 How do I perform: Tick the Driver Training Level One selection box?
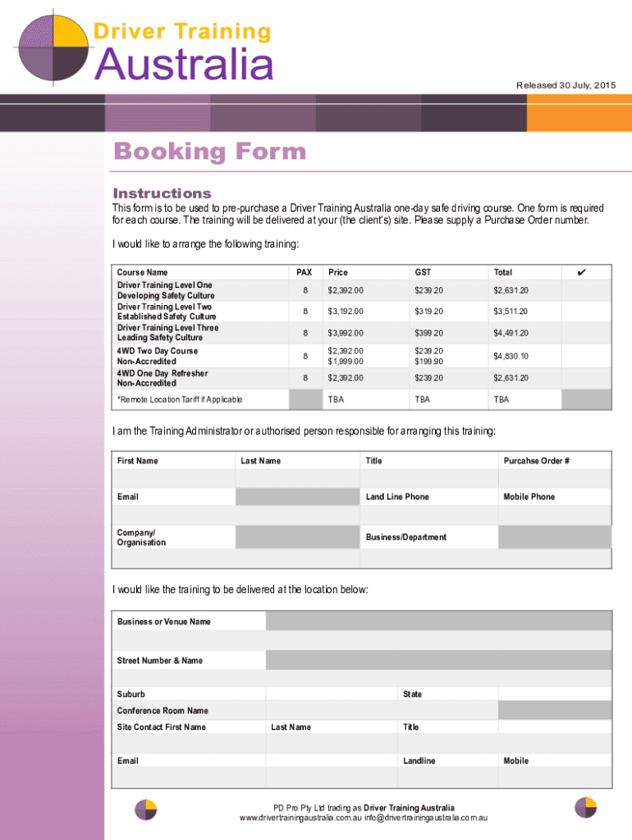coord(585,290)
